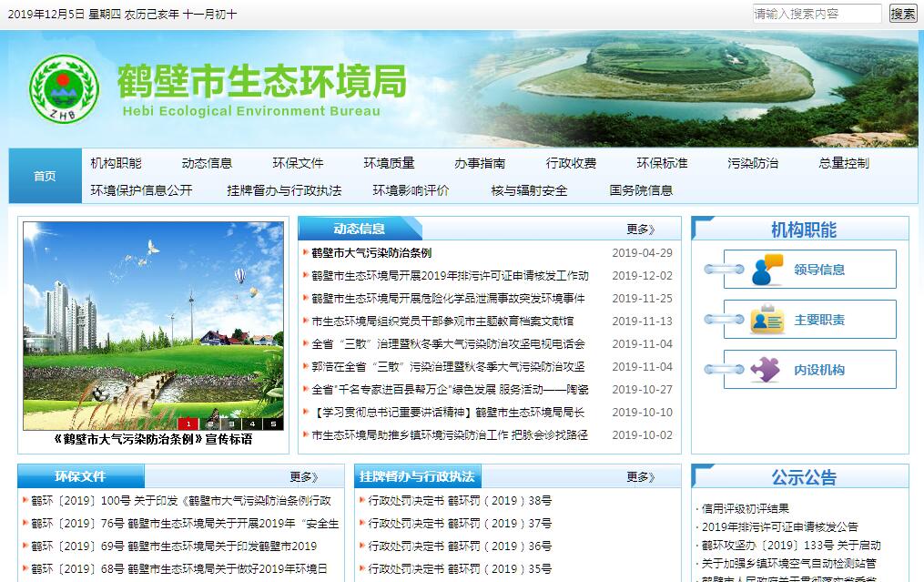Expand 更多 in 挂牌督办与行政执法 section

[640, 476]
